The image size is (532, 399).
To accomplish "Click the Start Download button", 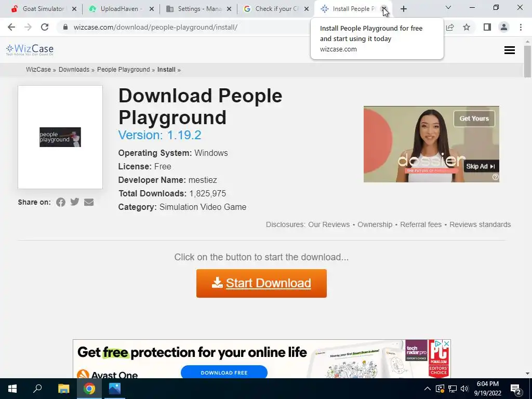I will pos(262,283).
